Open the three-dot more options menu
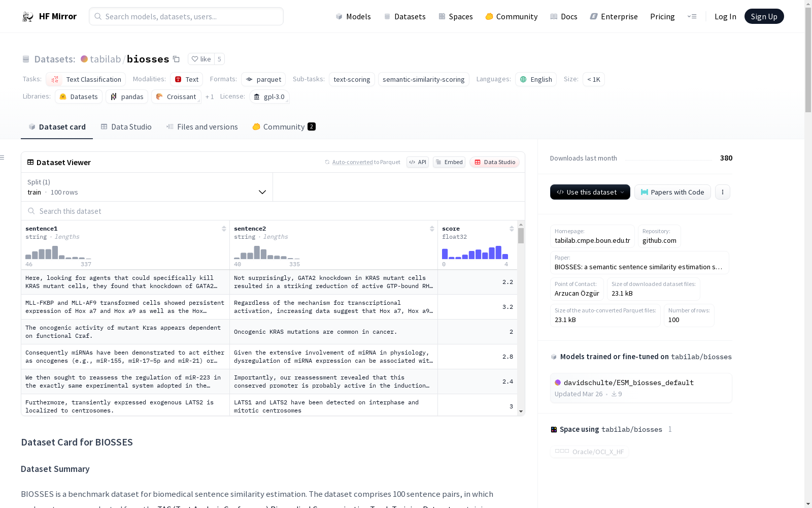The height and width of the screenshot is (508, 812). point(723,192)
